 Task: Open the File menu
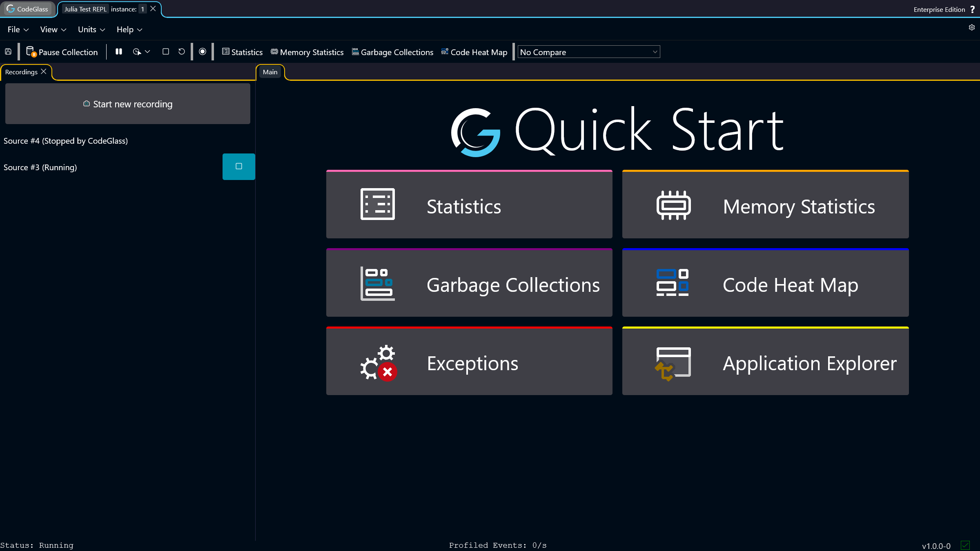pyautogui.click(x=18, y=29)
